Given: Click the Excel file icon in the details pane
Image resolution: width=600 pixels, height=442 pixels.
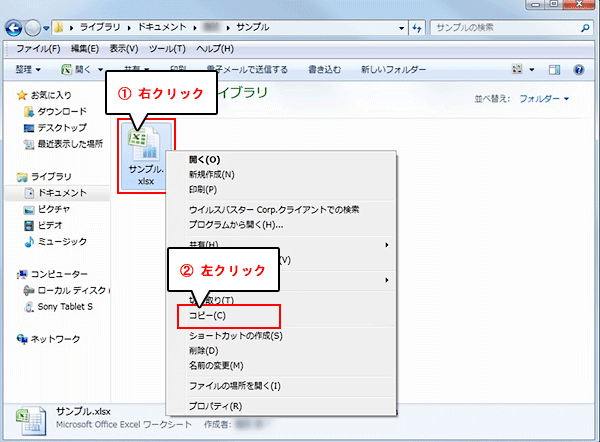Looking at the screenshot, I should point(31,421).
